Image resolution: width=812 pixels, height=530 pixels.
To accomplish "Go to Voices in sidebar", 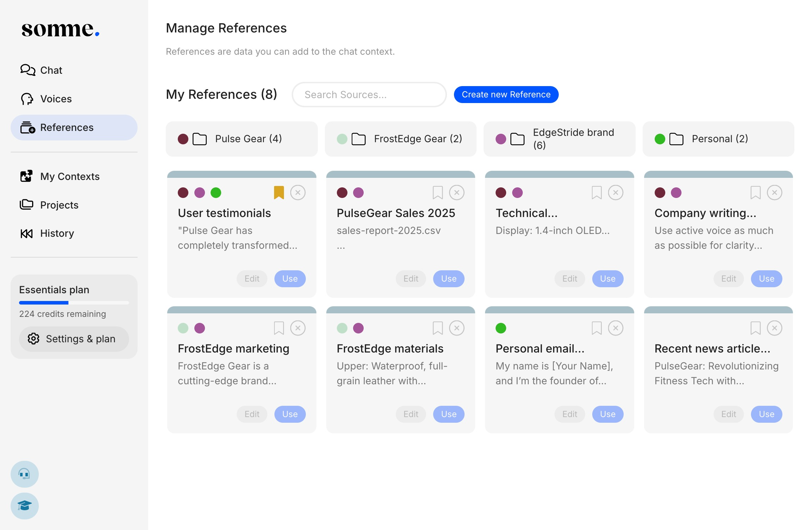I will point(56,99).
